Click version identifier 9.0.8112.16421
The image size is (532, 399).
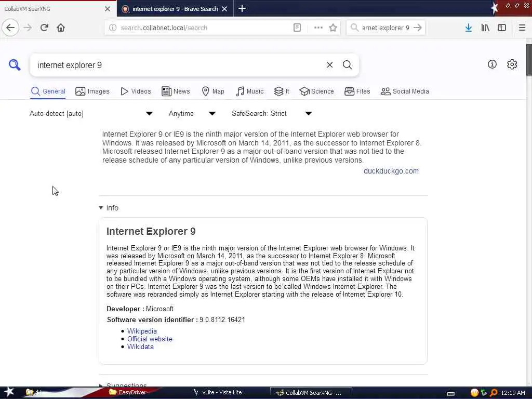pyautogui.click(x=222, y=320)
